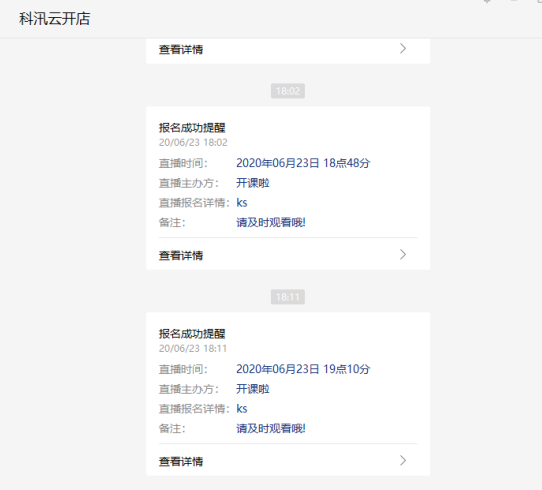
Task: Click the date text 20/06/23 18:11
Action: pos(193,348)
